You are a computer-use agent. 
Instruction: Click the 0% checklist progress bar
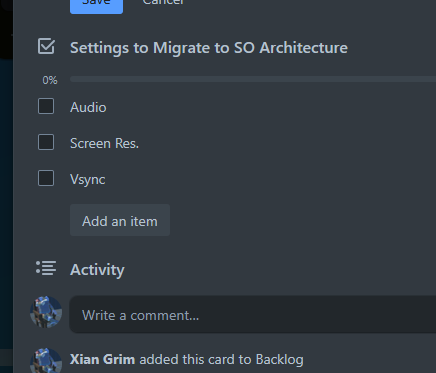pos(253,79)
